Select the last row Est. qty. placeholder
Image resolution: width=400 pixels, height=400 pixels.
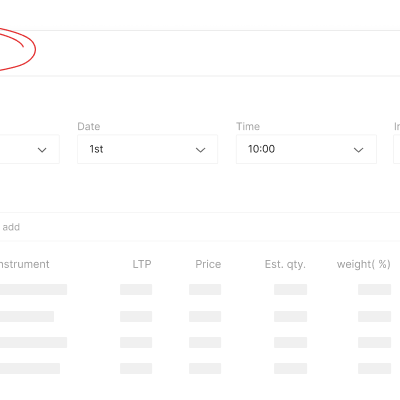point(290,368)
